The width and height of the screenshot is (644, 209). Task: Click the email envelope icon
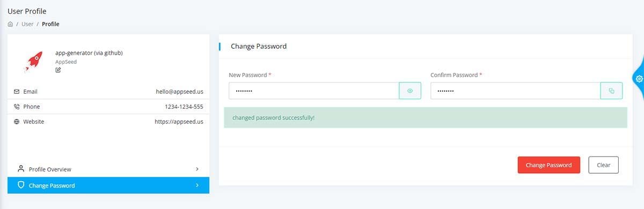(17, 92)
